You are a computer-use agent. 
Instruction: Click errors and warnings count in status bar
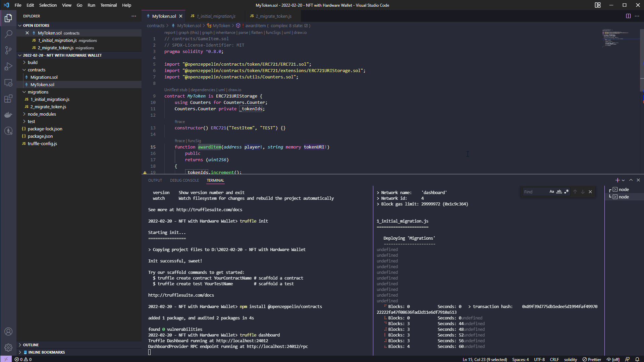(23, 359)
